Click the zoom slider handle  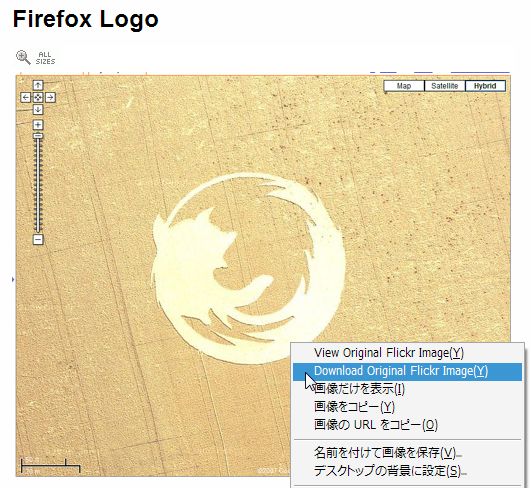(38, 136)
